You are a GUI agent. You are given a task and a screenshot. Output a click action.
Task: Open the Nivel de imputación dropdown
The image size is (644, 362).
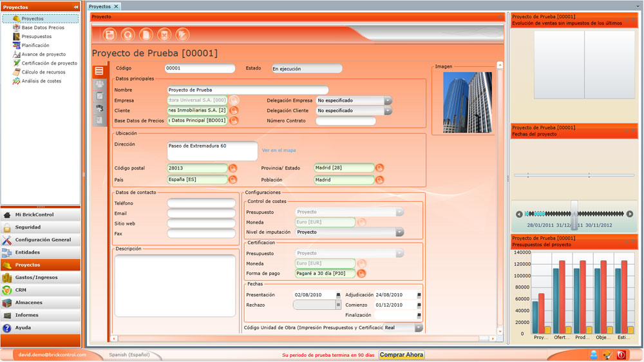tap(399, 232)
